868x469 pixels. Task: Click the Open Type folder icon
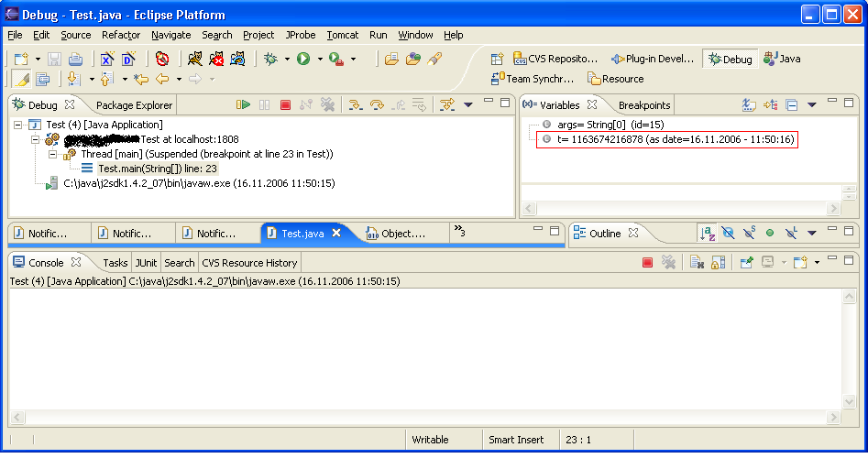[x=391, y=59]
